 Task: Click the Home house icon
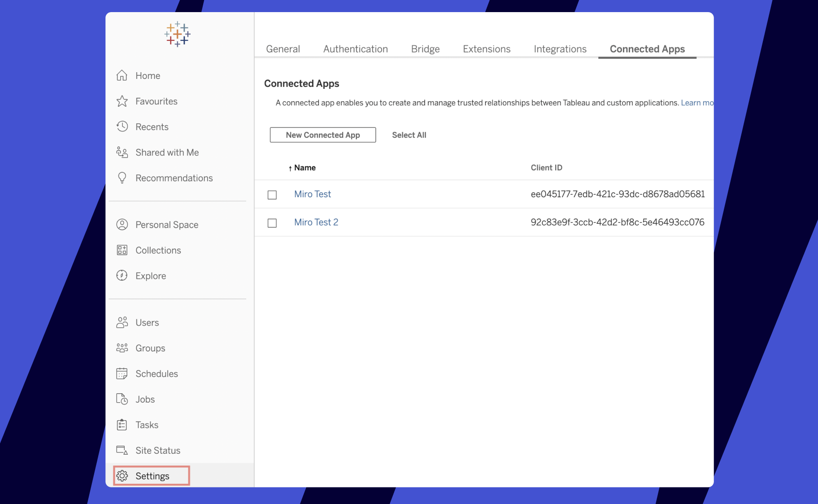[122, 75]
